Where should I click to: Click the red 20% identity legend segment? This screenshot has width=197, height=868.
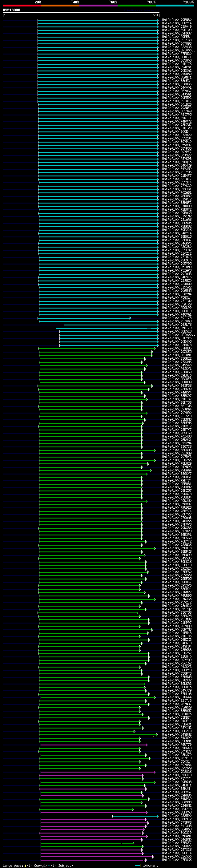22,6
